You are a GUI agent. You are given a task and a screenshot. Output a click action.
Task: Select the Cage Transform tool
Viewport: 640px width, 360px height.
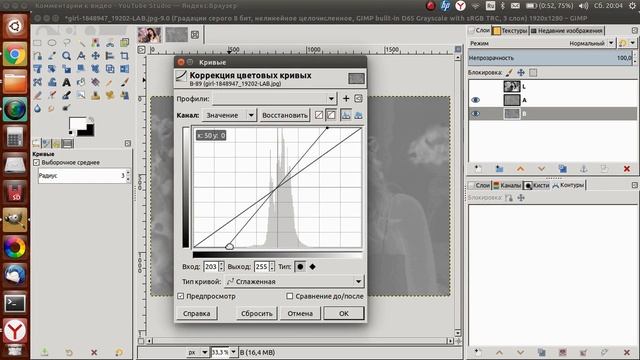(37, 82)
